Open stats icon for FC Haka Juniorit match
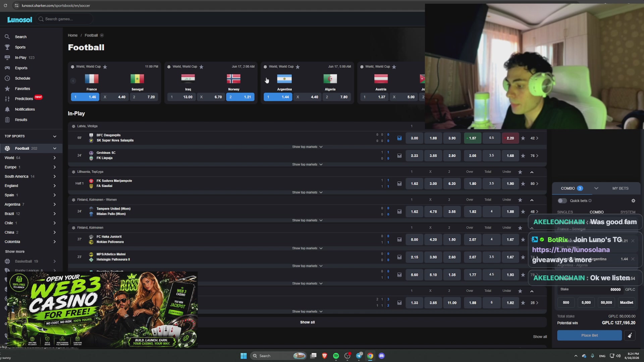 399,240
